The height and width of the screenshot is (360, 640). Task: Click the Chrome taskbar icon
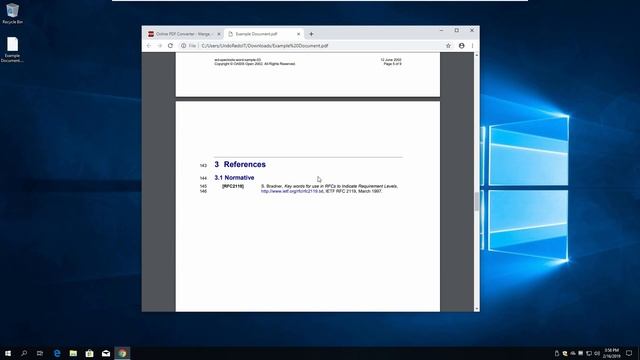[x=122, y=353]
